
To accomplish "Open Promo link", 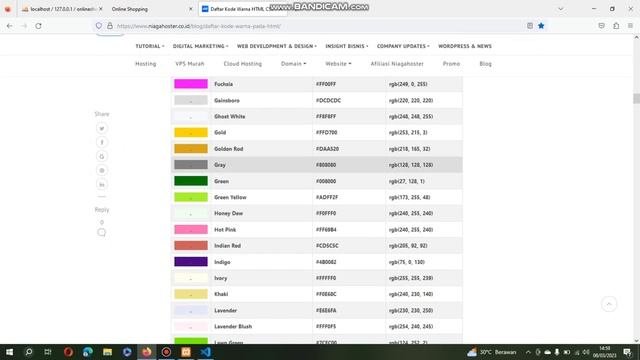I will coord(451,64).
